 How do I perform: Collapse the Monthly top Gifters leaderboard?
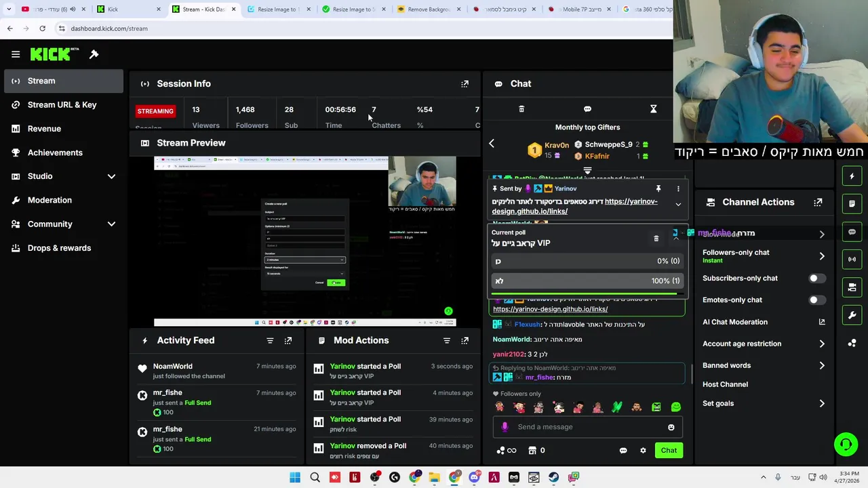[x=587, y=171]
